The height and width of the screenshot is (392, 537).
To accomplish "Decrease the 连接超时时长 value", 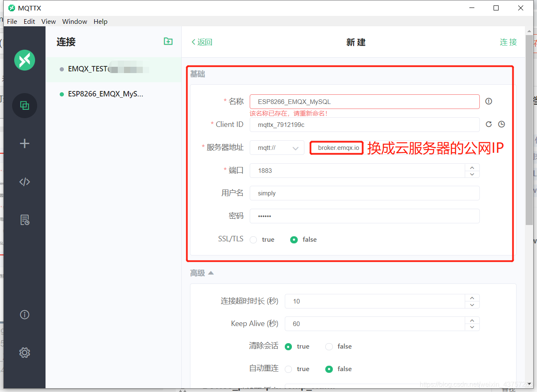I will point(472,305).
